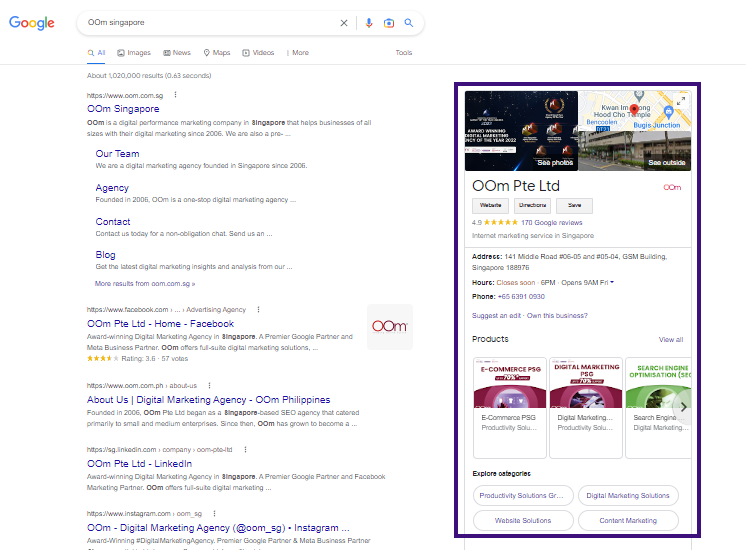Open the Our Team sitelink
The image size is (746, 550).
click(118, 154)
